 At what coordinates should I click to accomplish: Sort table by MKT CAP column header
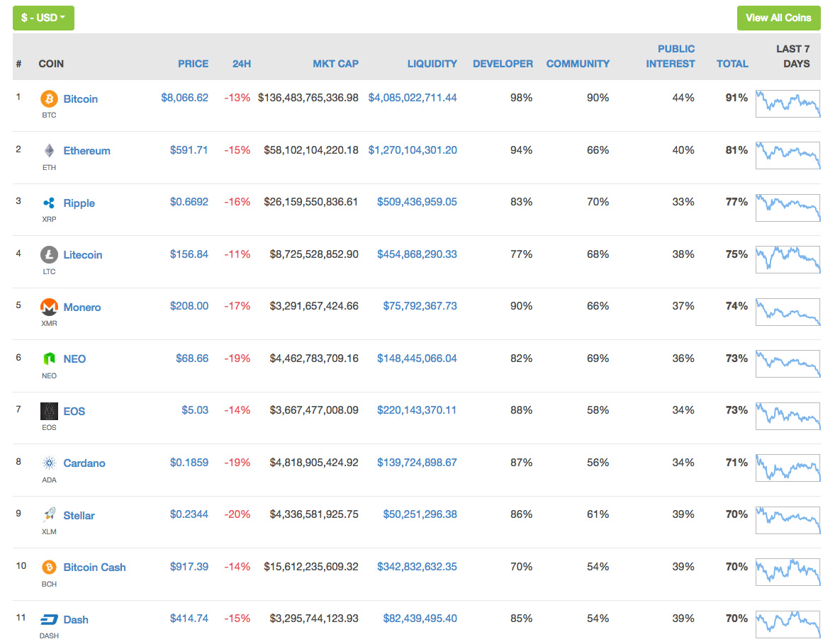[335, 64]
